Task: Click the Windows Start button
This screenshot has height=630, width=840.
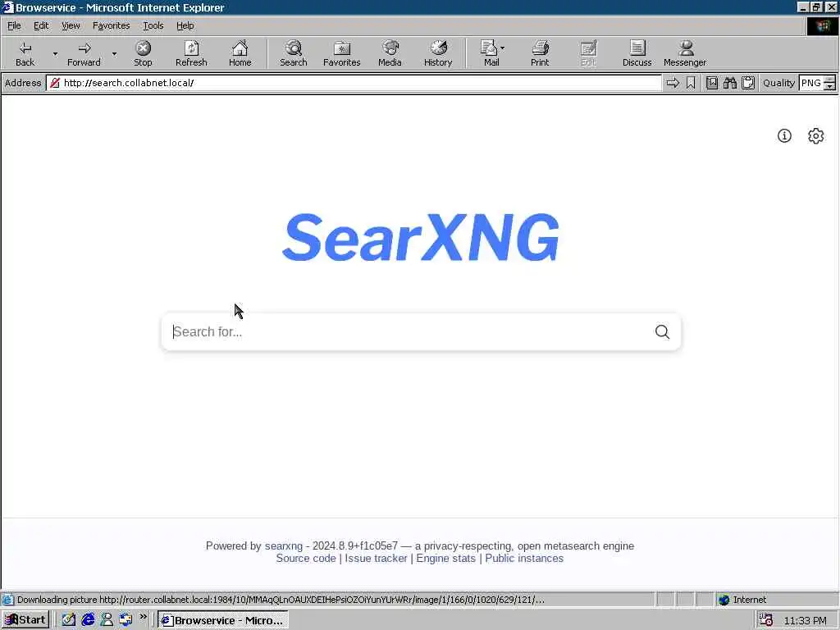Action: coord(25,620)
